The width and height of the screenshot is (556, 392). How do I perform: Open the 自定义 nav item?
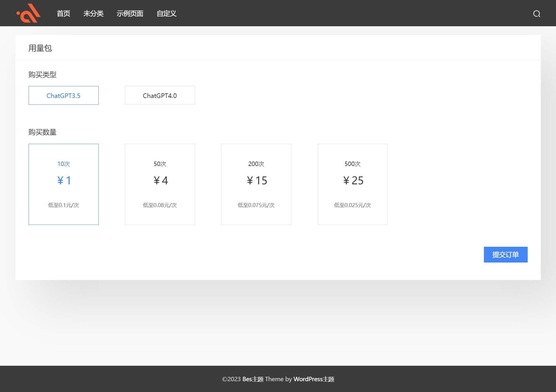tap(166, 13)
